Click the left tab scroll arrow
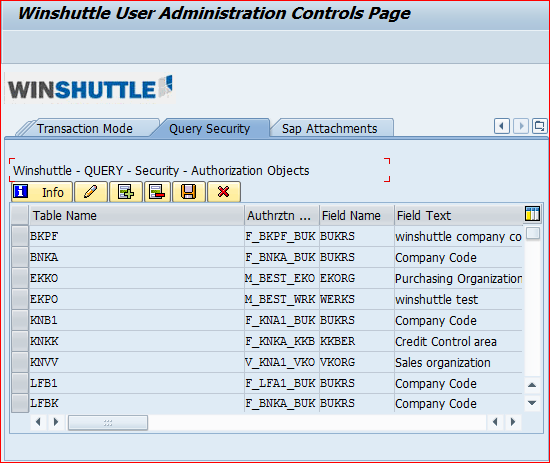Image resolution: width=550 pixels, height=463 pixels. pos(502,126)
